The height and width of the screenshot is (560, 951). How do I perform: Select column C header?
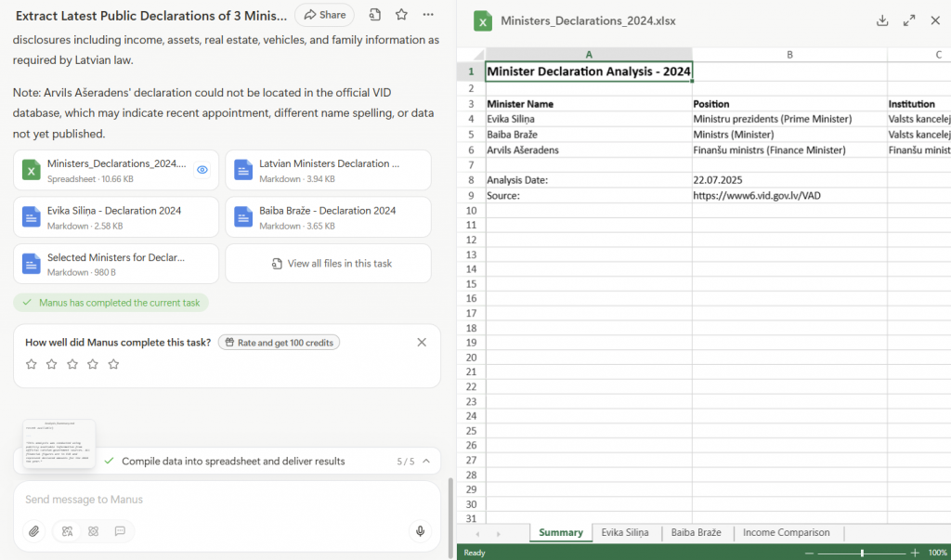(x=919, y=55)
